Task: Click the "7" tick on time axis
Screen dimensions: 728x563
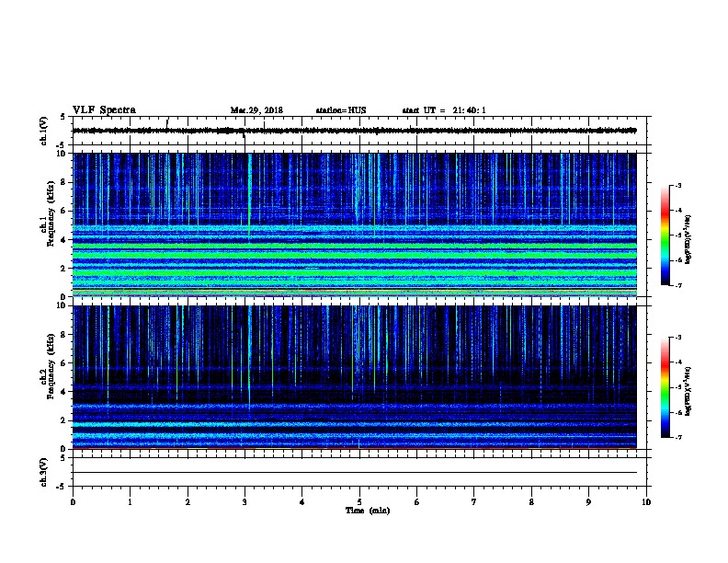Action: [474, 502]
